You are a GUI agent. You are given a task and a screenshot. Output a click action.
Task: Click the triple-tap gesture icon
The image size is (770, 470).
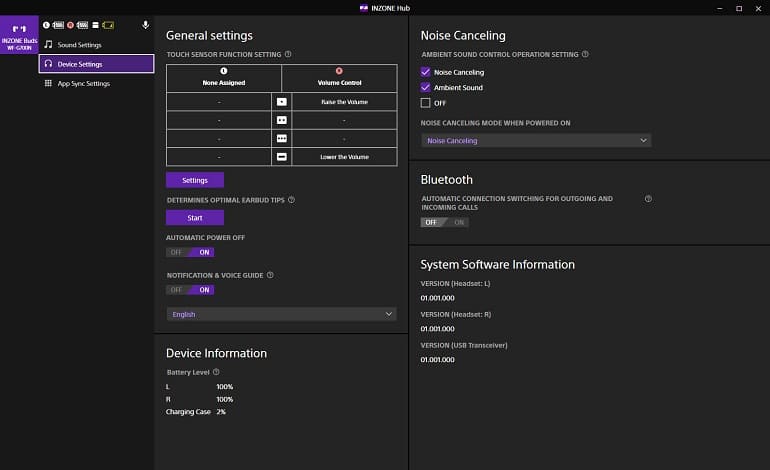pos(281,138)
